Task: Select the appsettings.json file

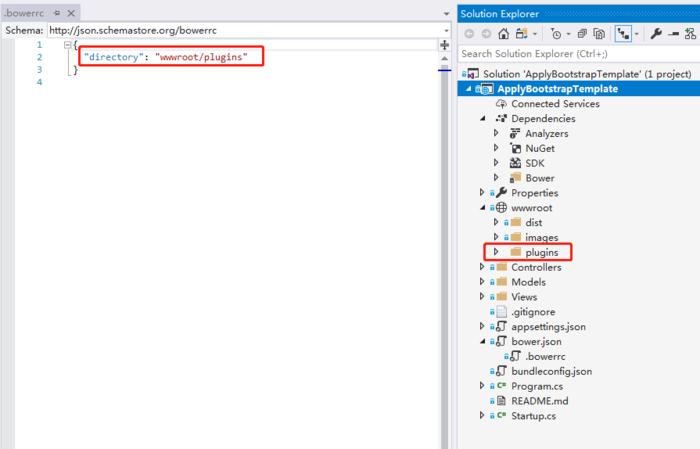Action: 548,327
